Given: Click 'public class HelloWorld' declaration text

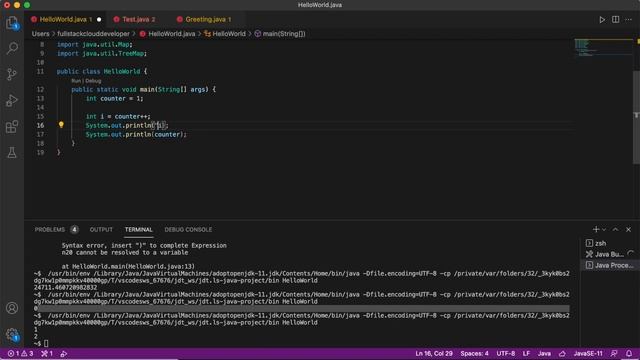Looking at the screenshot, I should pyautogui.click(x=98, y=71).
